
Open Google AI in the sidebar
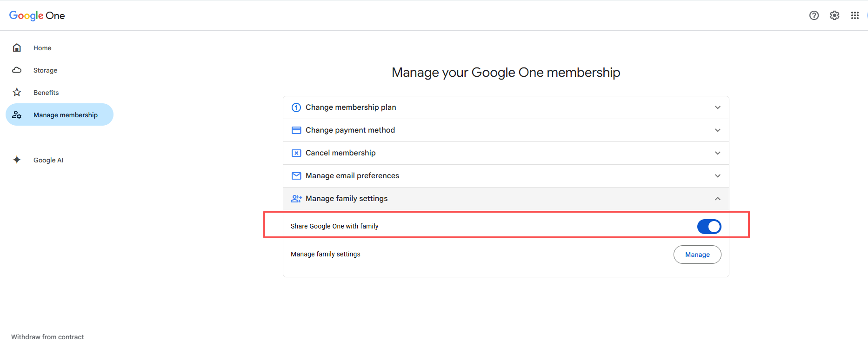[x=48, y=160]
